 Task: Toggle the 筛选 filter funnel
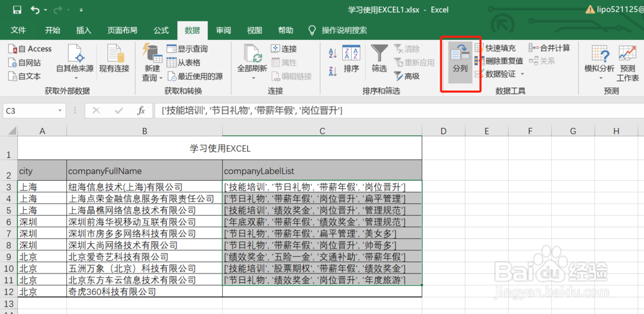tap(379, 59)
